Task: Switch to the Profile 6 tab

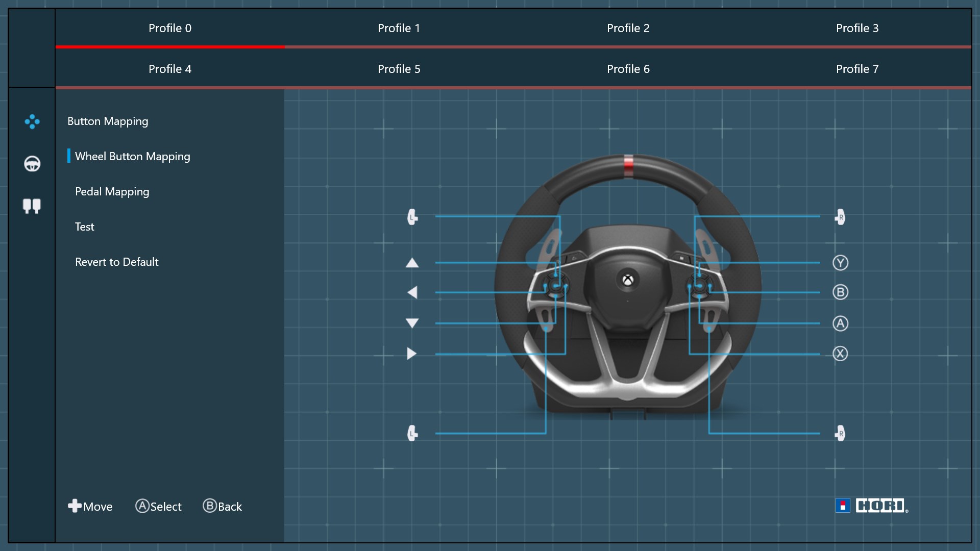Action: [x=628, y=69]
